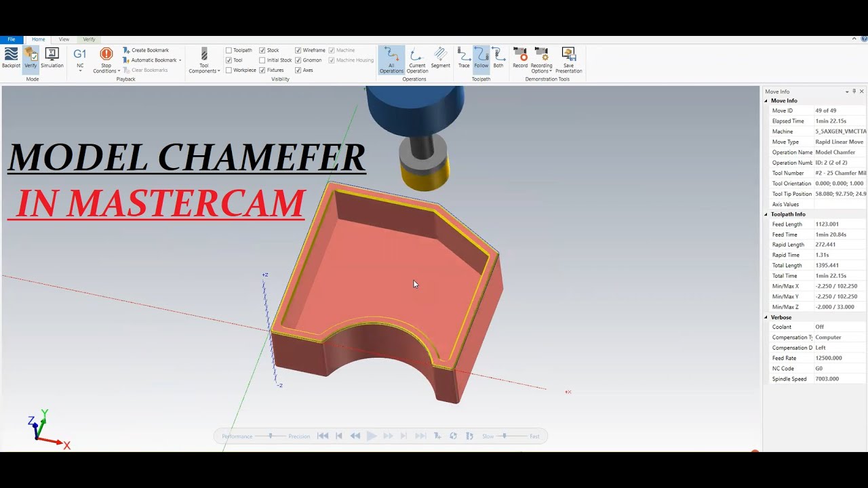Enable the Workpiece checkbox

[229, 70]
